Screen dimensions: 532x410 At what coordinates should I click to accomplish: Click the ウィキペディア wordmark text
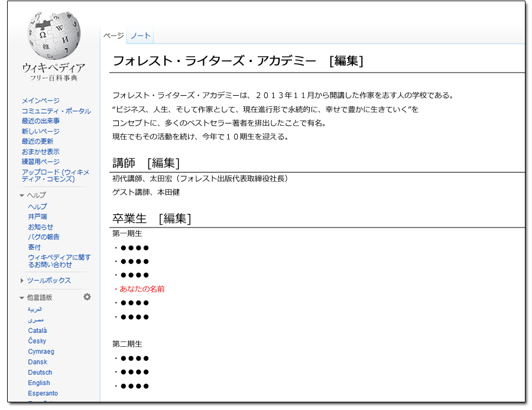(54, 68)
